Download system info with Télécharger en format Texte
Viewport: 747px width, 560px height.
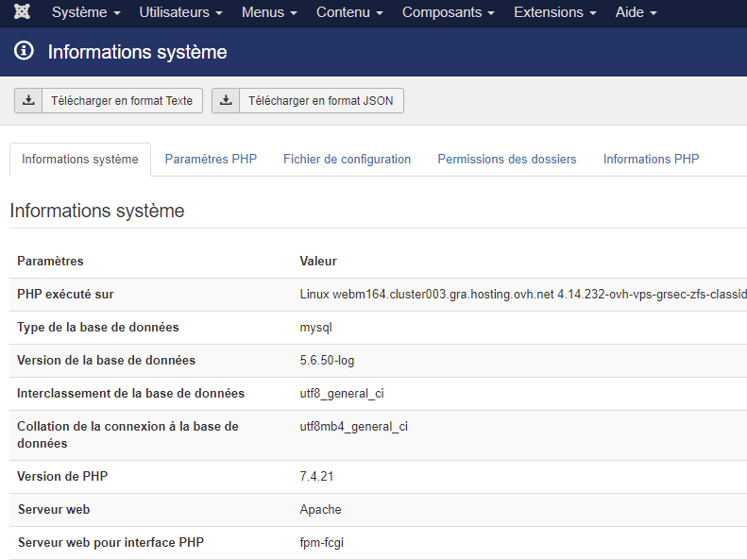[109, 100]
